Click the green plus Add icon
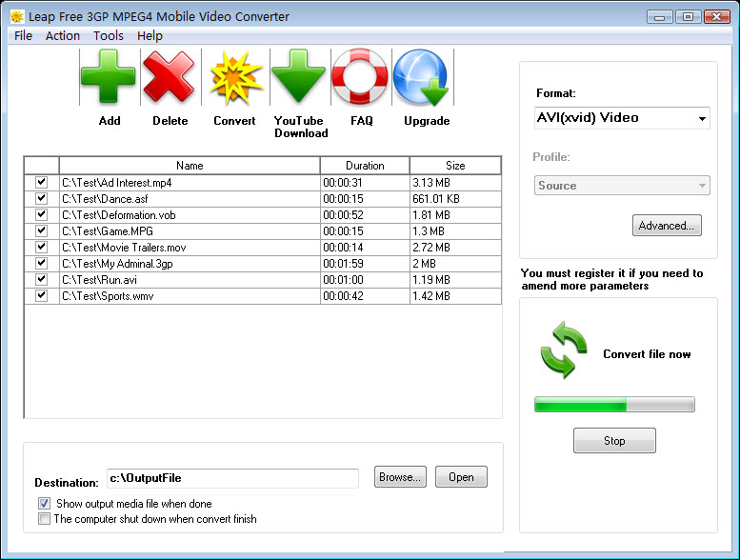The width and height of the screenshot is (740, 560). [x=109, y=76]
